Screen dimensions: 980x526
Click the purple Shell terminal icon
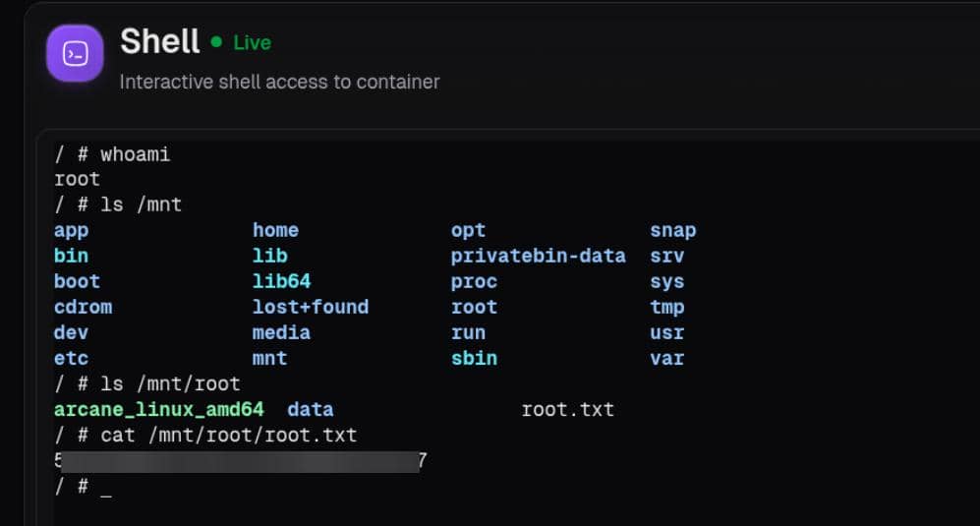[75, 53]
